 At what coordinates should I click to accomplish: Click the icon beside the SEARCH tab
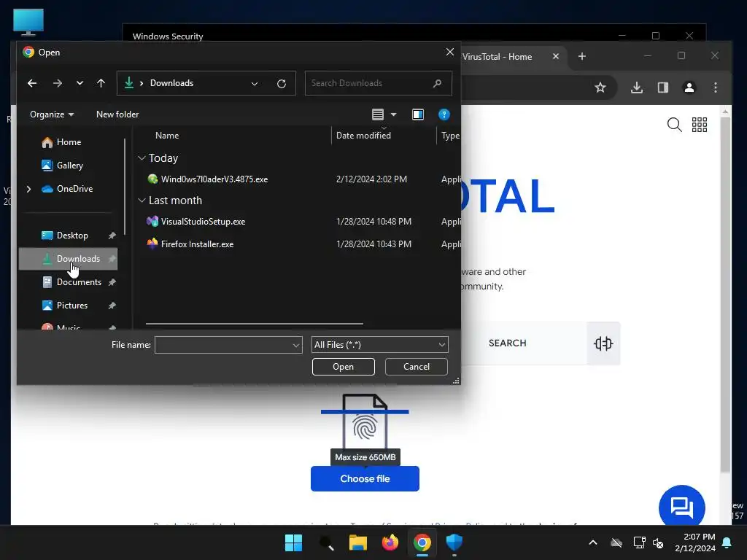point(603,343)
